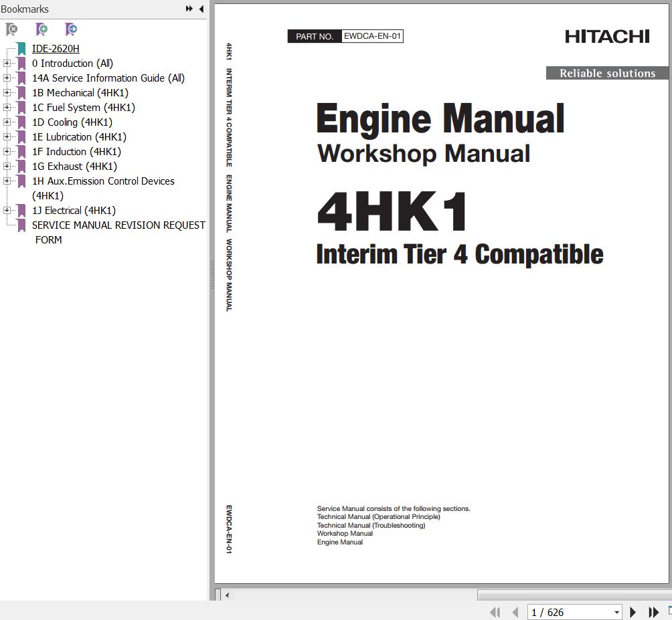Viewport: 672px width, 620px height.
Task: Click the Interim Tier 4 Compatible heading
Action: tap(460, 254)
